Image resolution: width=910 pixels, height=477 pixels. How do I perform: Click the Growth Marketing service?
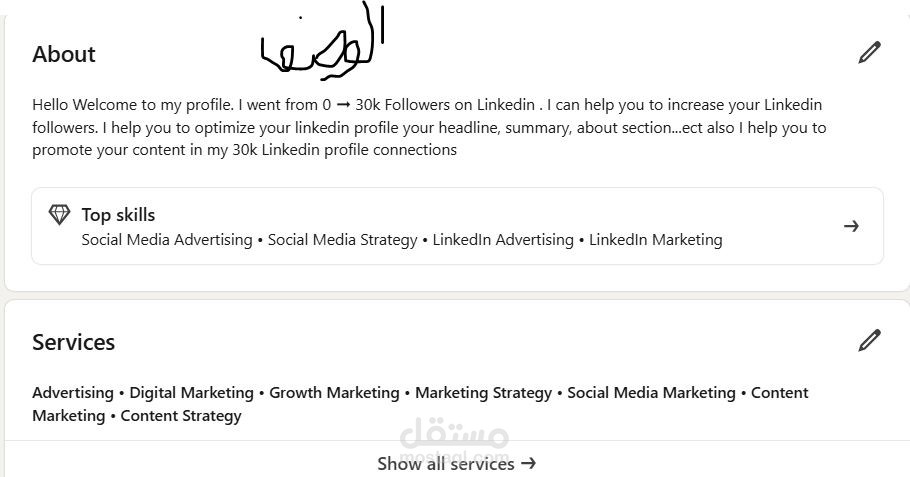click(334, 393)
